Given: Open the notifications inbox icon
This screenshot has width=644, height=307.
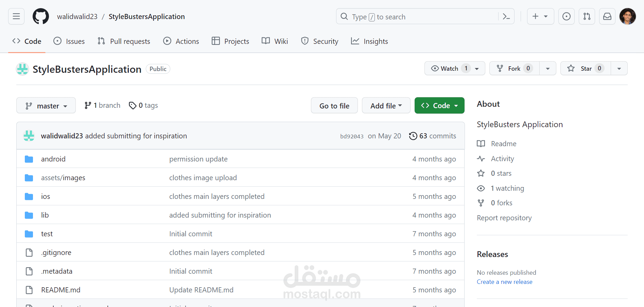Looking at the screenshot, I should click(x=607, y=16).
